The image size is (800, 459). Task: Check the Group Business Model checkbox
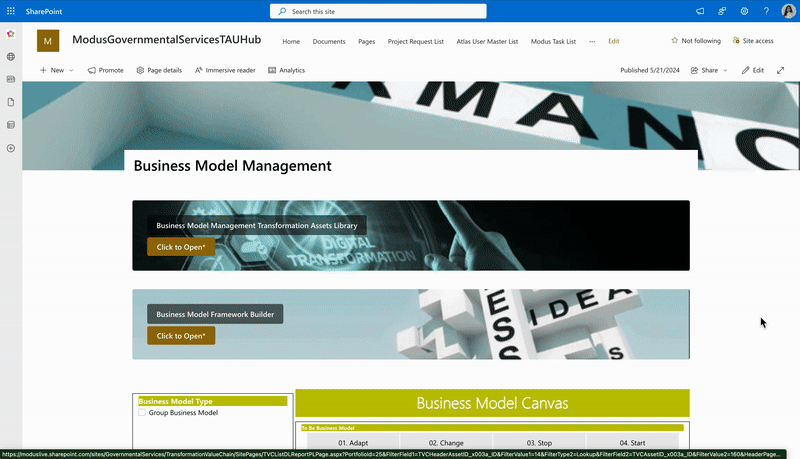pyautogui.click(x=142, y=413)
